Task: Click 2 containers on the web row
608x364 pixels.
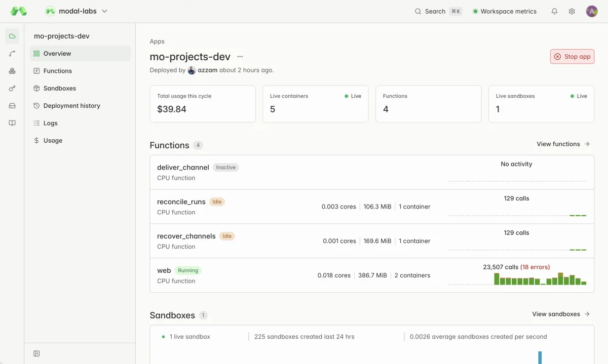Action: 412,275
